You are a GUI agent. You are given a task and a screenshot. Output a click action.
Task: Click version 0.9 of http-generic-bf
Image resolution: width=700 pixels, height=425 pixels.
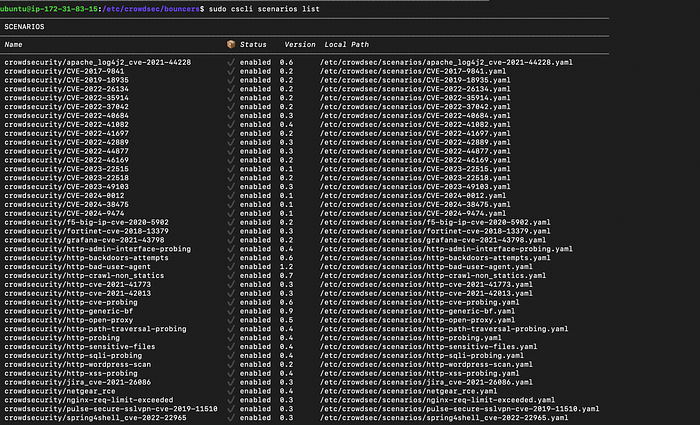click(286, 311)
